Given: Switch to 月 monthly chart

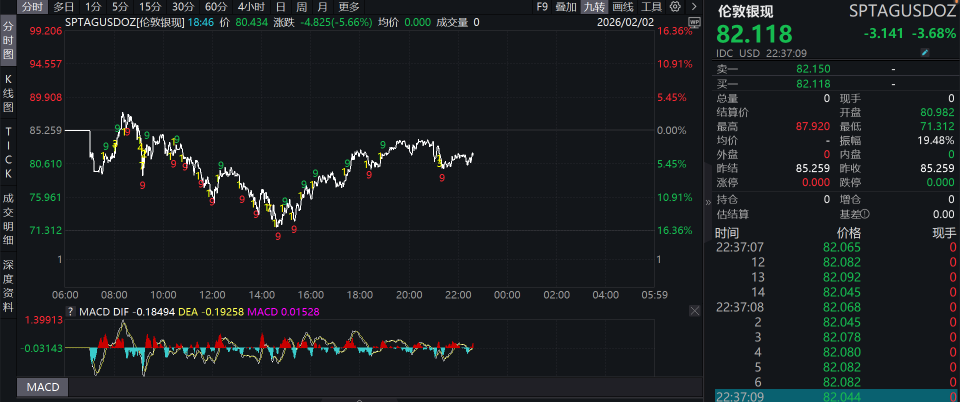Looking at the screenshot, I should (x=322, y=7).
